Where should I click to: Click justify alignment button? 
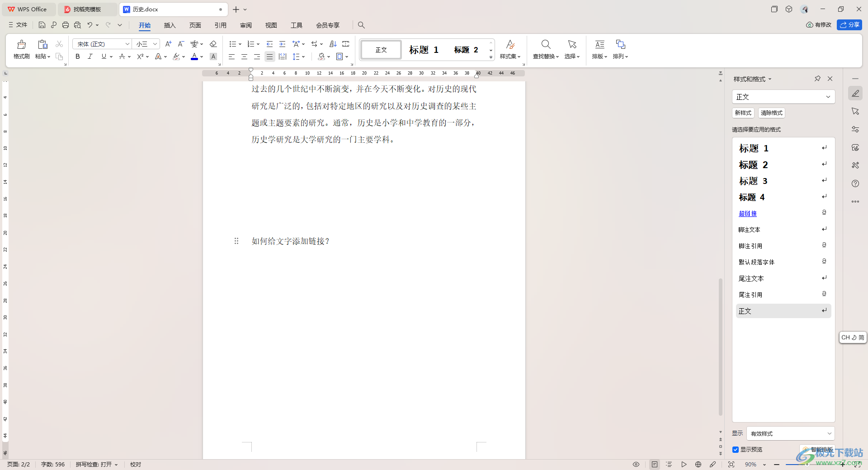(x=269, y=56)
